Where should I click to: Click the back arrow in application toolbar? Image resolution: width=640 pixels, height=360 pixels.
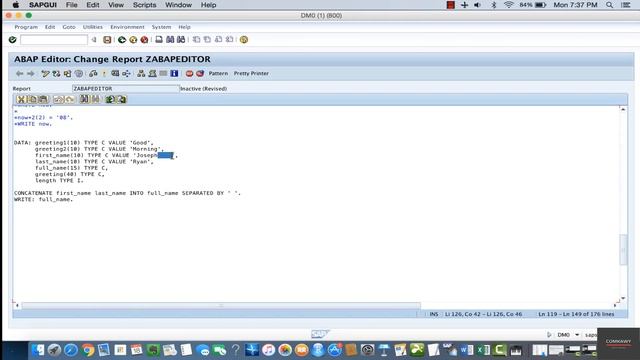[x=19, y=73]
